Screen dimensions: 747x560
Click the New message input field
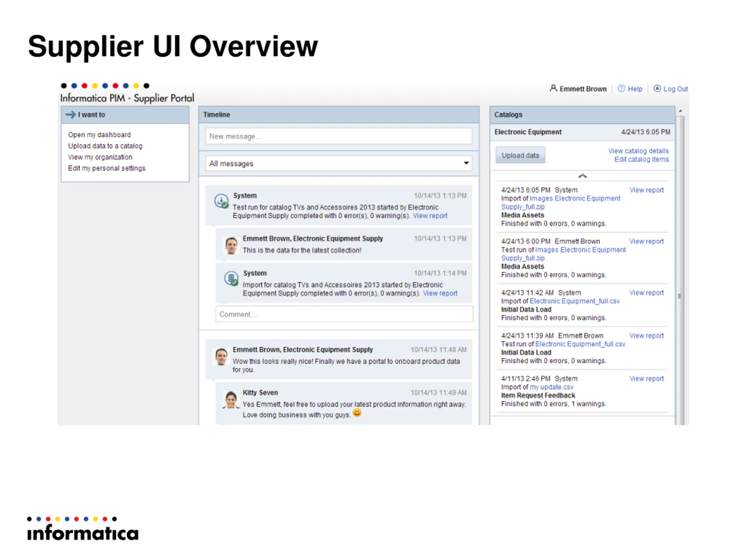pyautogui.click(x=339, y=136)
